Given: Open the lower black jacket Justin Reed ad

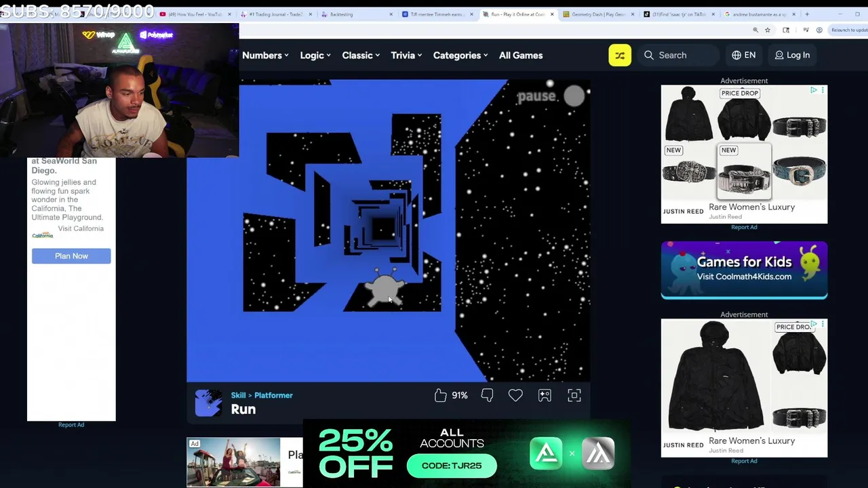Looking at the screenshot, I should coord(744,388).
